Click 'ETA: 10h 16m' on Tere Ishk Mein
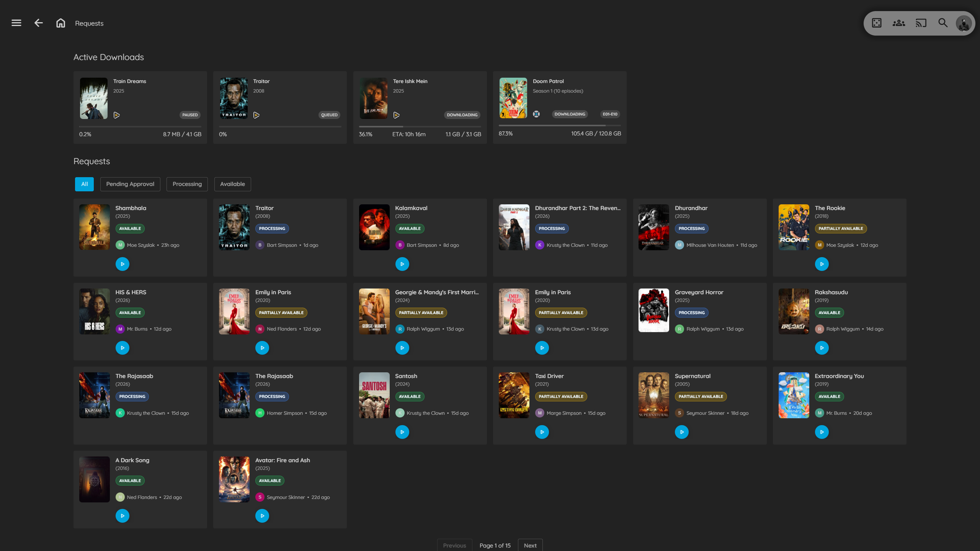Image resolution: width=980 pixels, height=551 pixels. point(409,134)
